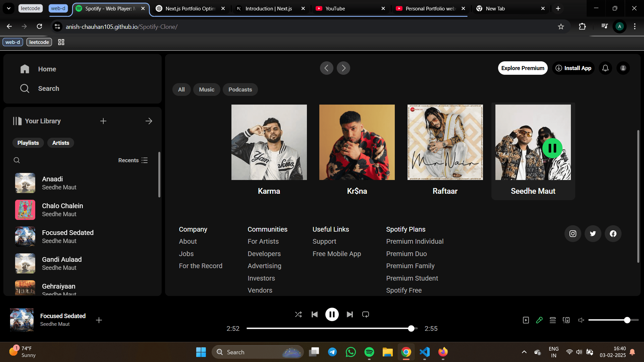Click the plus icon in Your Library
This screenshot has width=644, height=362.
[x=103, y=121]
